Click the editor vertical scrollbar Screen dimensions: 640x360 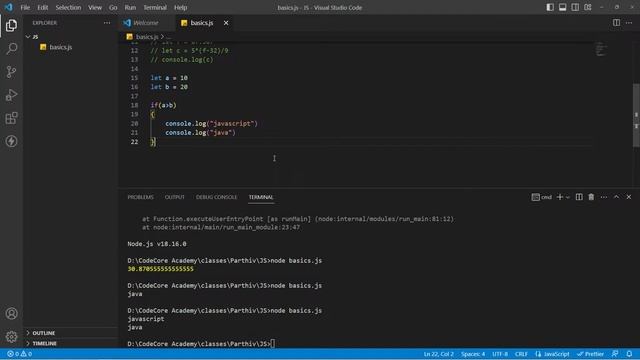coord(636,115)
